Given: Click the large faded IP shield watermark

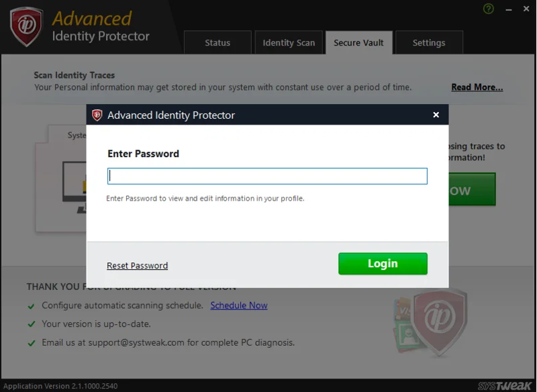Looking at the screenshot, I should point(440,322).
